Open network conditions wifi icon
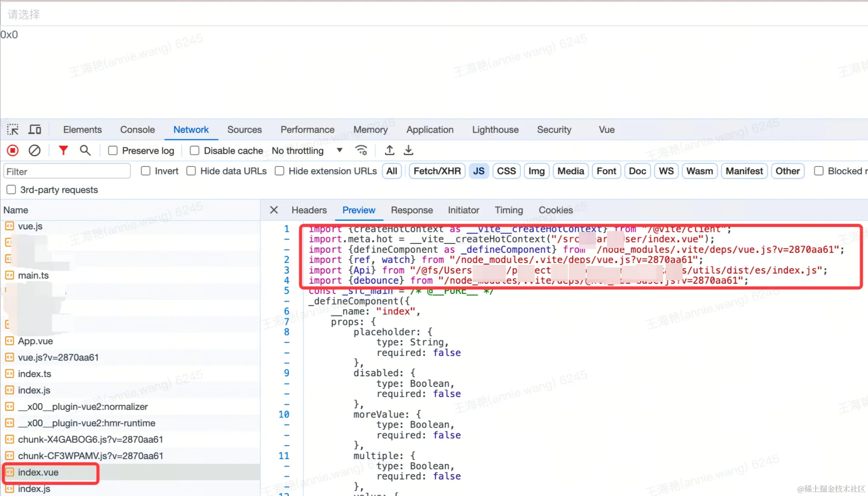 pyautogui.click(x=361, y=150)
